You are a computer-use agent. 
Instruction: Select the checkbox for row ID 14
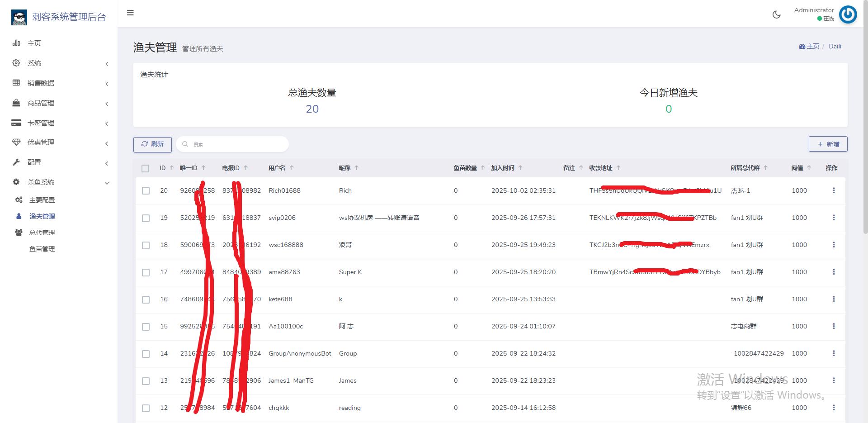click(x=146, y=354)
